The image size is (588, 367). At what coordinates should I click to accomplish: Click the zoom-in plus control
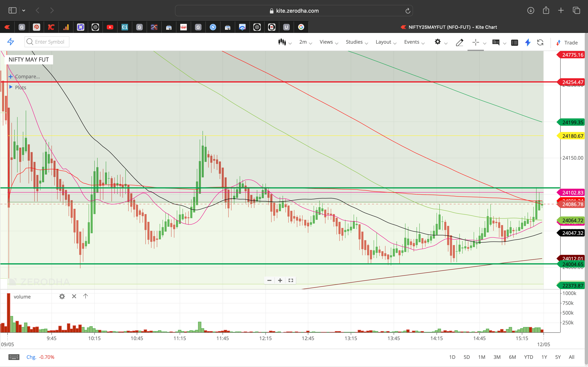pos(280,280)
